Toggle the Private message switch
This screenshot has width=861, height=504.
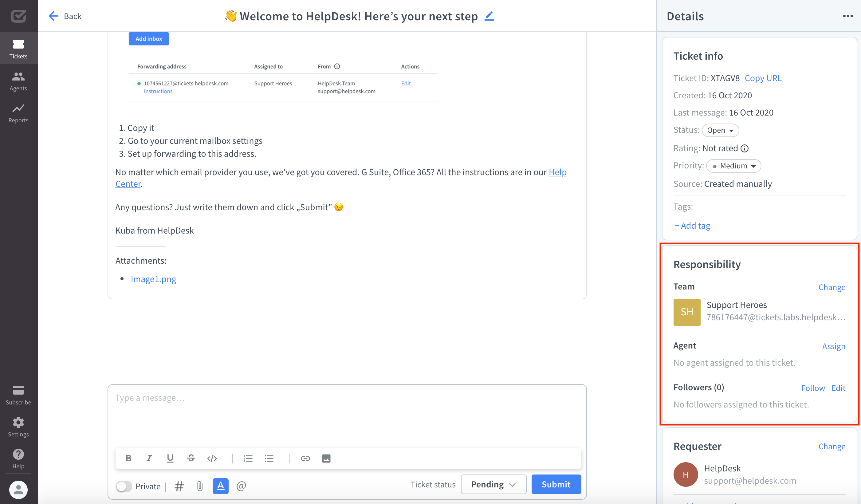(124, 486)
